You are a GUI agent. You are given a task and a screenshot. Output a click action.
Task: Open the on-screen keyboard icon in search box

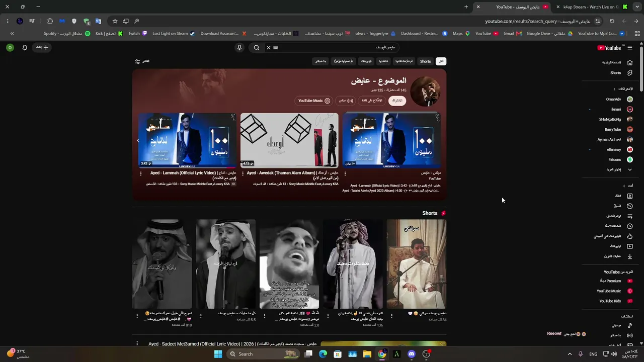click(x=276, y=48)
